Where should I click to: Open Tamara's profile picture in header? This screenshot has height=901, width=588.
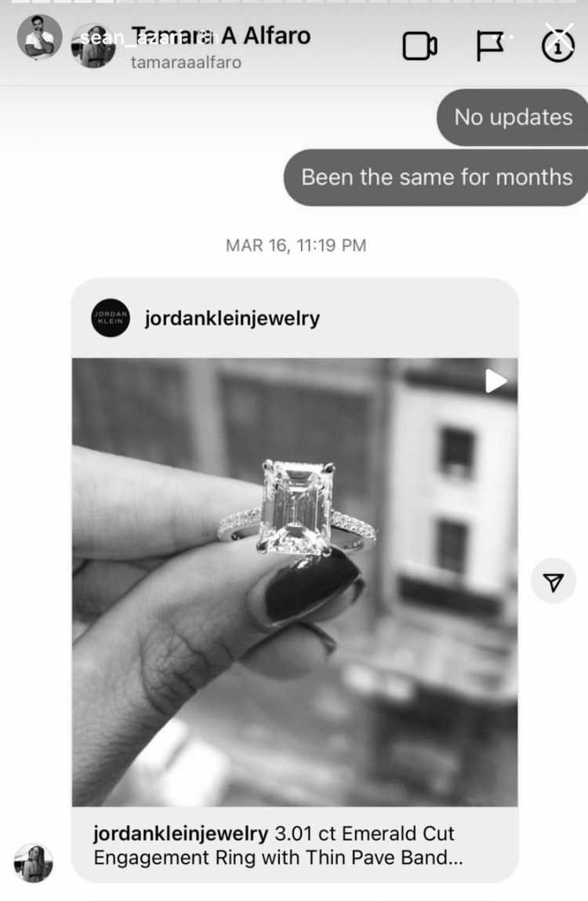(93, 46)
